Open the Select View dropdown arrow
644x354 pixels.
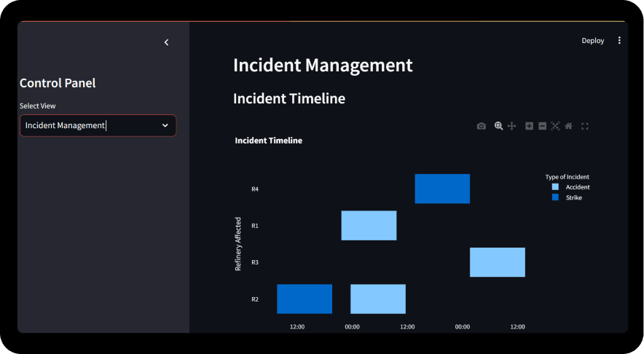tap(165, 125)
